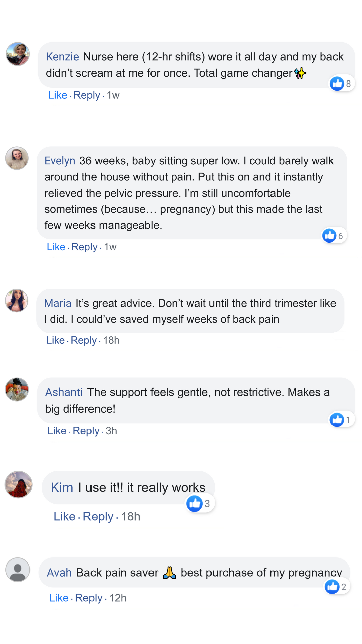Open the like reaction count on Ashanti's comment
The image size is (362, 644).
(341, 420)
